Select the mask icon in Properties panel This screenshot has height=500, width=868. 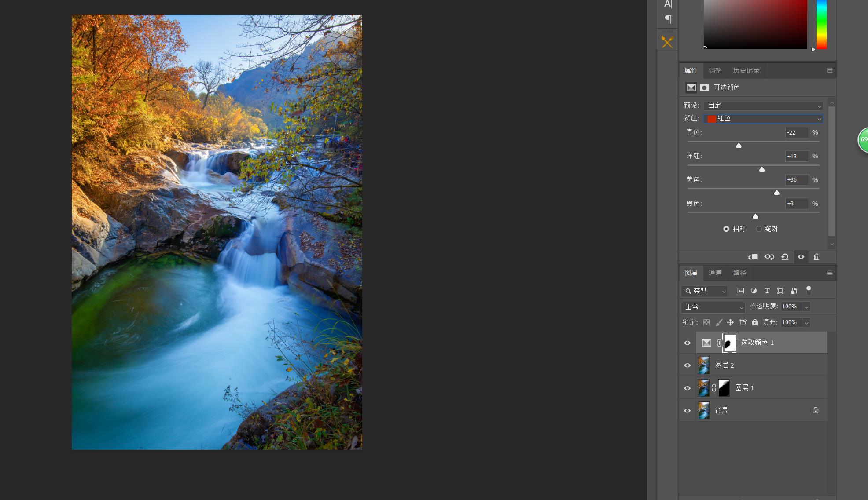point(704,88)
